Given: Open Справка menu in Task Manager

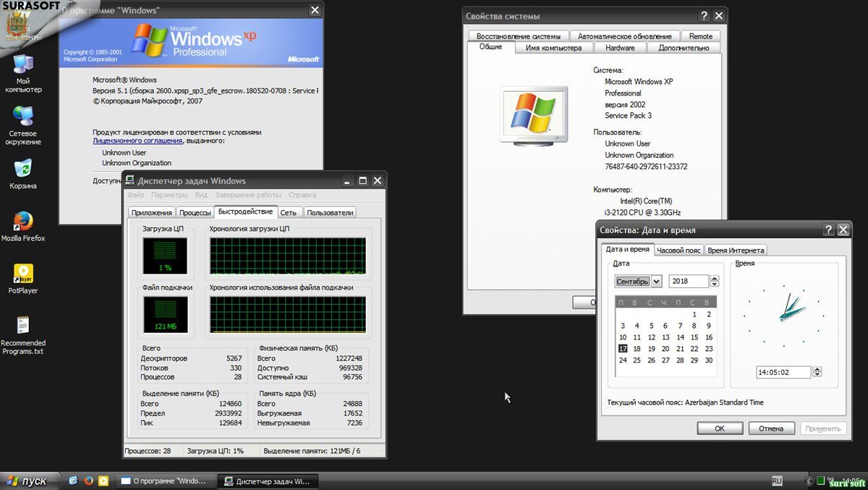Looking at the screenshot, I should pos(302,195).
